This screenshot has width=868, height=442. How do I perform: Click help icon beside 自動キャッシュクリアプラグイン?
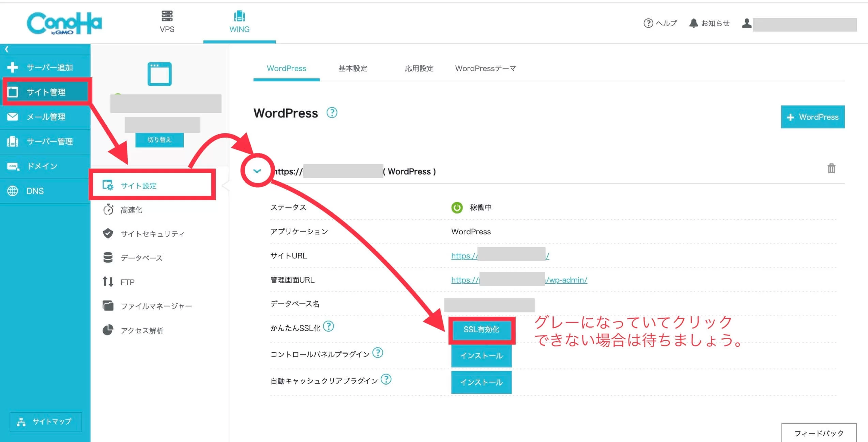click(386, 379)
